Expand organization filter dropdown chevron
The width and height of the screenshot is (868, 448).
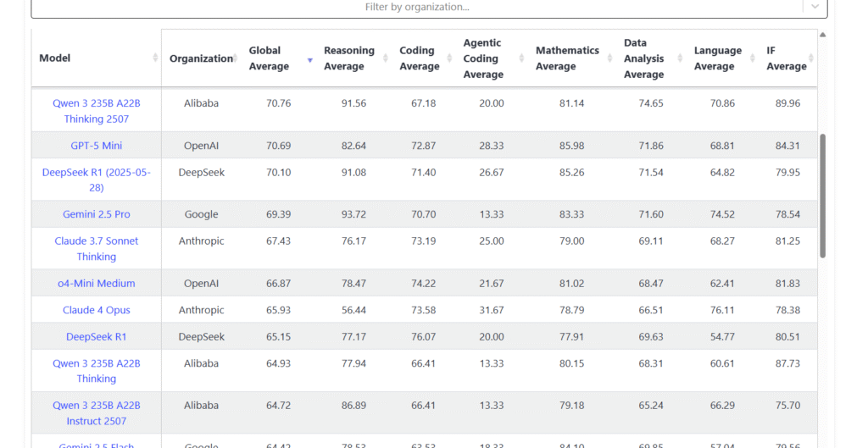point(815,7)
